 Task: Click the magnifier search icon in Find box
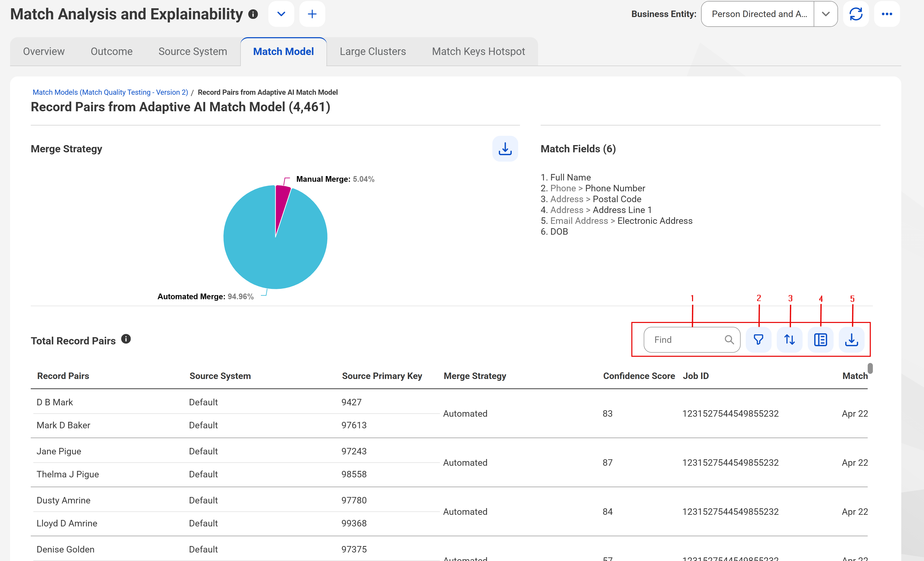pyautogui.click(x=729, y=339)
